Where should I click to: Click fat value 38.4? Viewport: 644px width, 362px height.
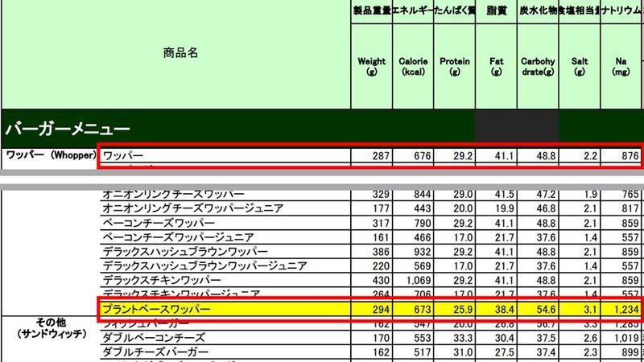[x=504, y=310]
